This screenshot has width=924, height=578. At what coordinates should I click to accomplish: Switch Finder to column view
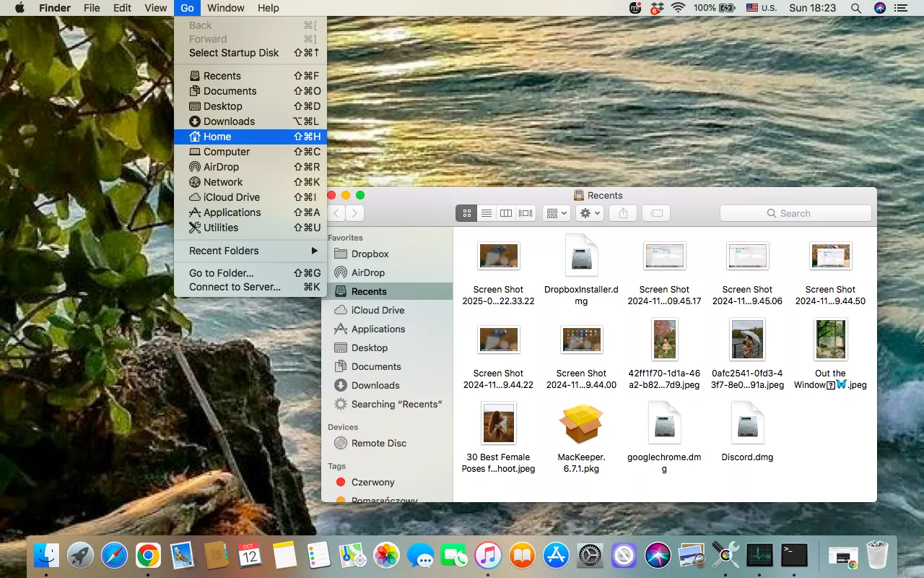pos(506,213)
